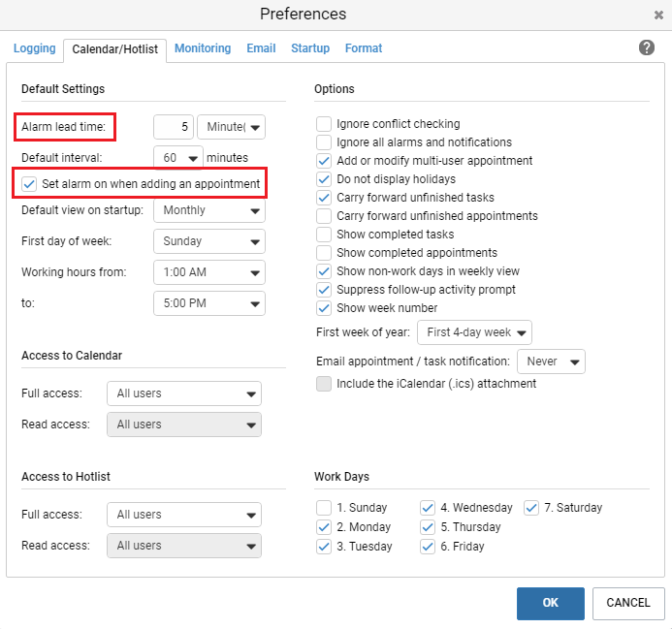Click the CANCEL button

click(x=628, y=603)
